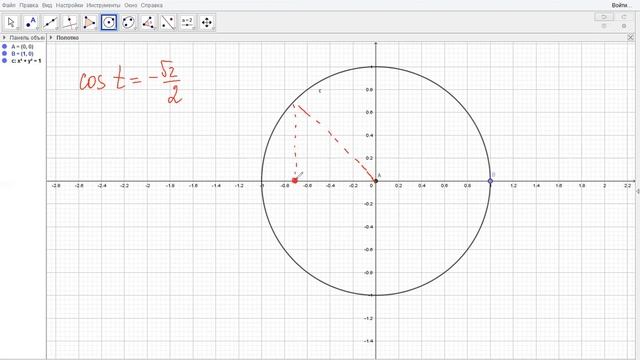Click point A at the origin

click(x=376, y=181)
